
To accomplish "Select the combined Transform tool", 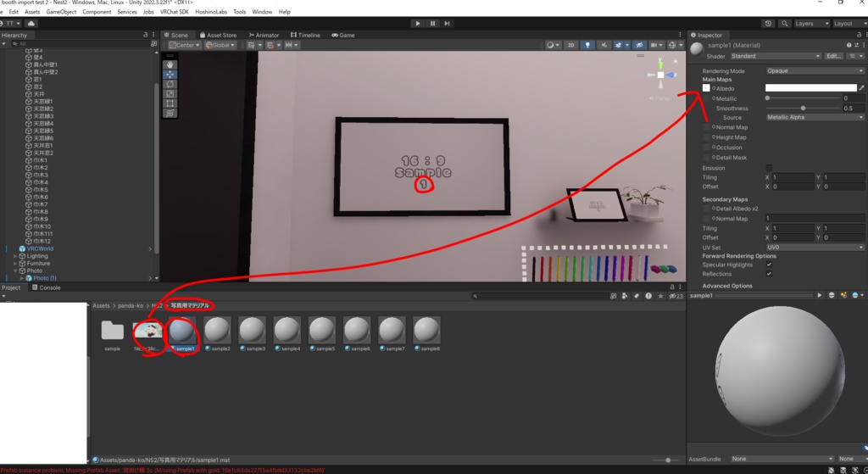I will (170, 113).
